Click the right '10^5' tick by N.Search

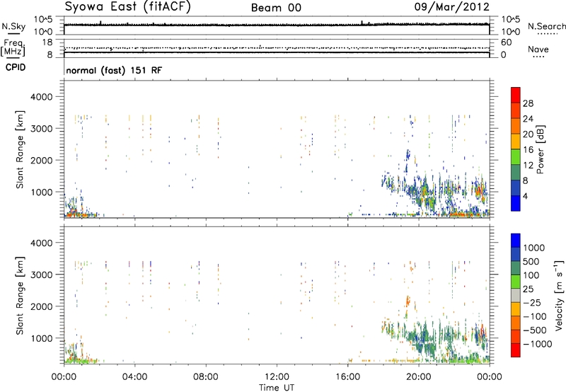(x=510, y=20)
